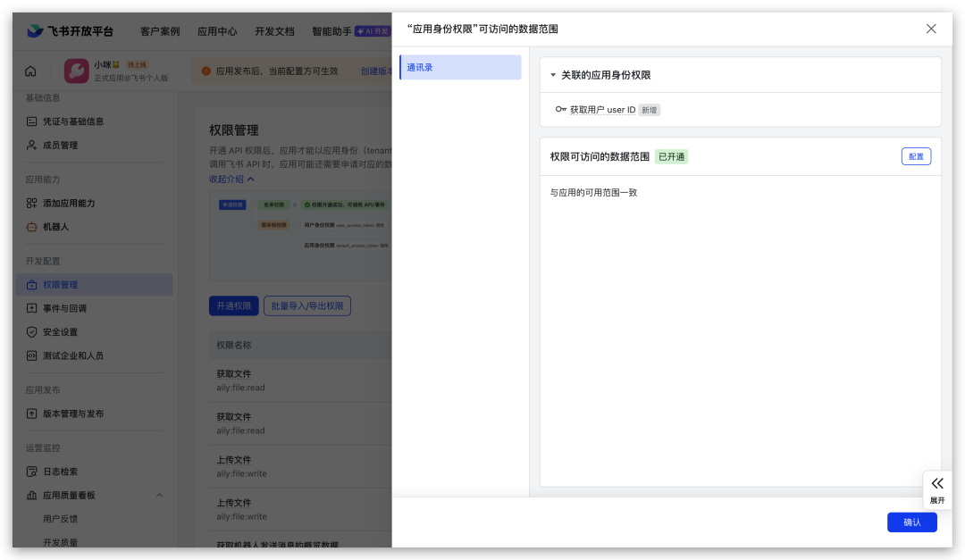Image resolution: width=965 pixels, height=560 pixels.
Task: Collapse the 关联的应用身份权限 section
Action: tap(553, 75)
